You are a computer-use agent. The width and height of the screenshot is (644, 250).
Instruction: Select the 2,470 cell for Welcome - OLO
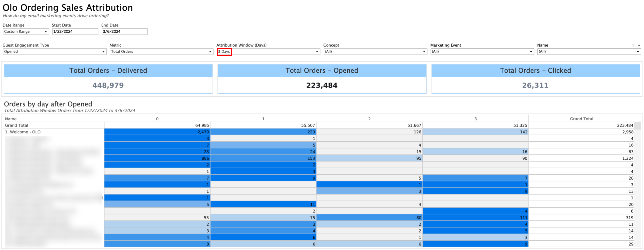(157, 132)
